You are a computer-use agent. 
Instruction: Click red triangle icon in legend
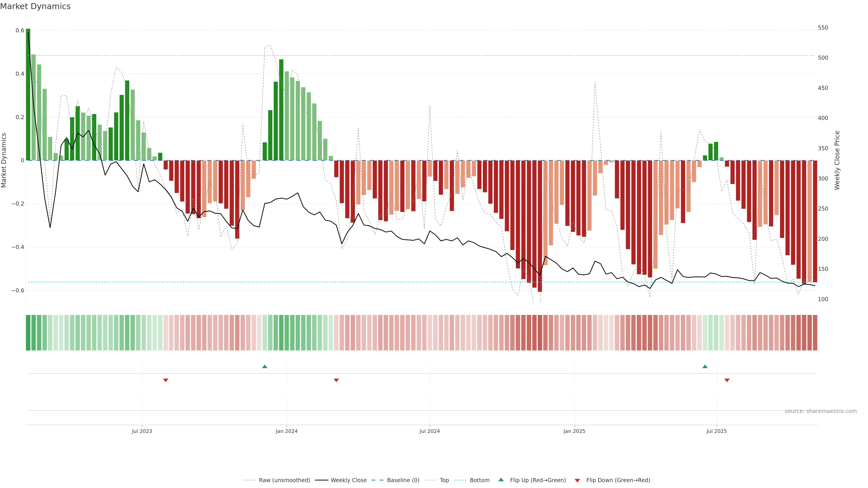[577, 481]
